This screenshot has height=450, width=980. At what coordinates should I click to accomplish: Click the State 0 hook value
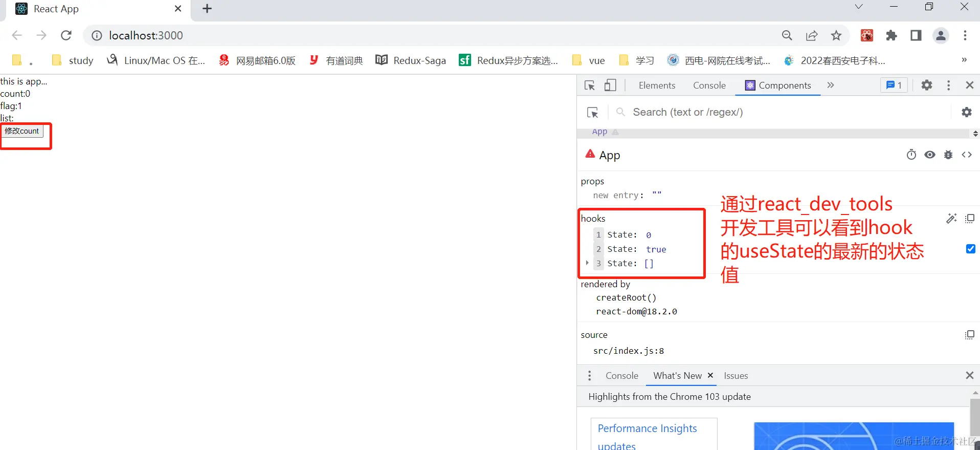[x=649, y=235]
